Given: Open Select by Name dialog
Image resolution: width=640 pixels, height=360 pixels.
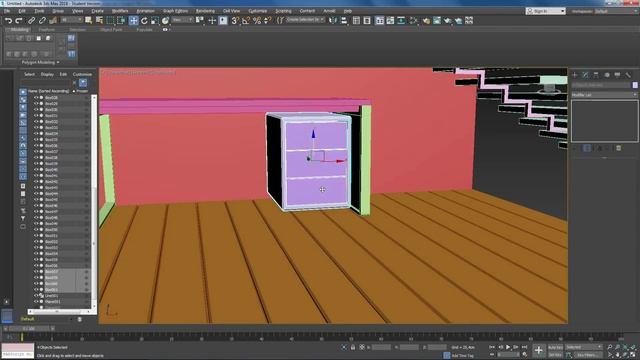Looking at the screenshot, I should pyautogui.click(x=99, y=20).
